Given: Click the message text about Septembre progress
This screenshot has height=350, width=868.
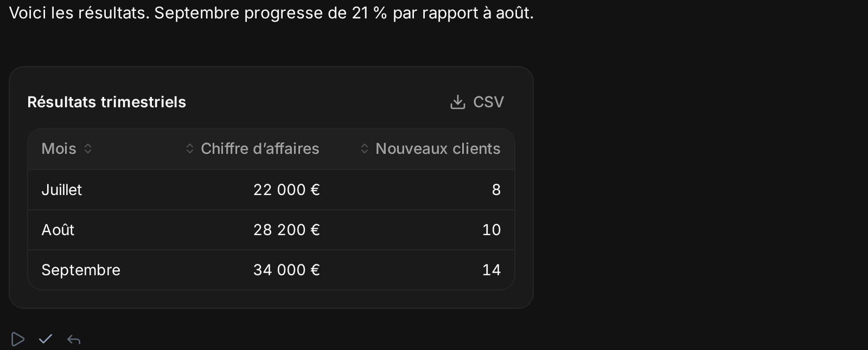Looking at the screenshot, I should coord(271,13).
